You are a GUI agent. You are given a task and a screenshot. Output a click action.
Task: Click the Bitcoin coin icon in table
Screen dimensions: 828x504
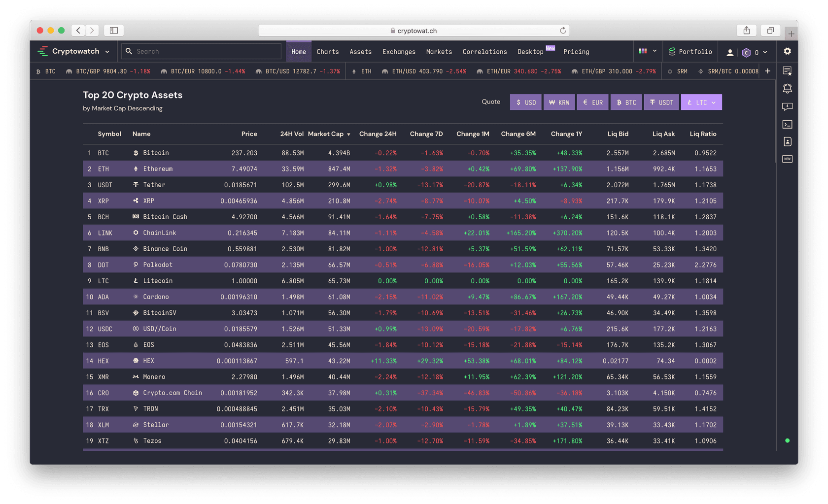tap(136, 153)
